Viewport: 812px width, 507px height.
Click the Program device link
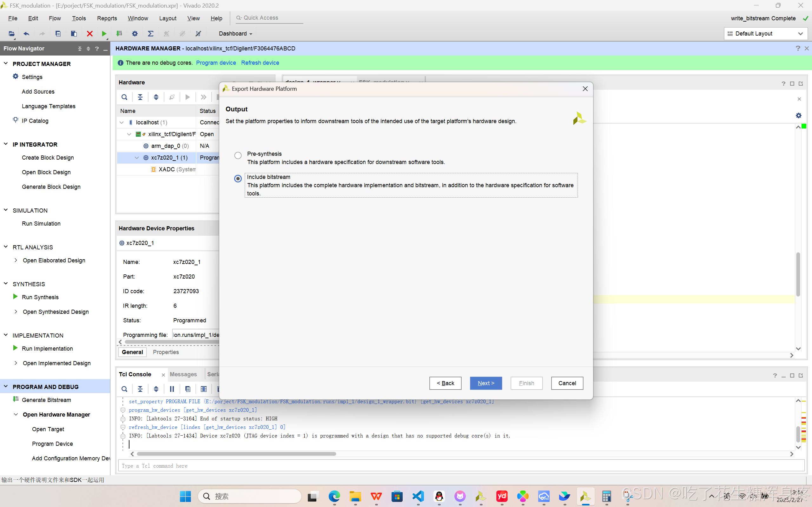pos(216,63)
